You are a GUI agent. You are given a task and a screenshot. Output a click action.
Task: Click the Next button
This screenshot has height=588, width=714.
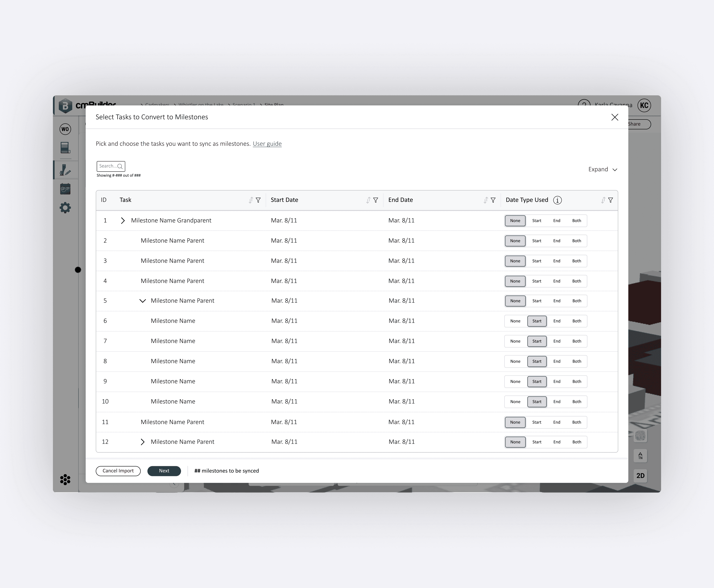[164, 471]
